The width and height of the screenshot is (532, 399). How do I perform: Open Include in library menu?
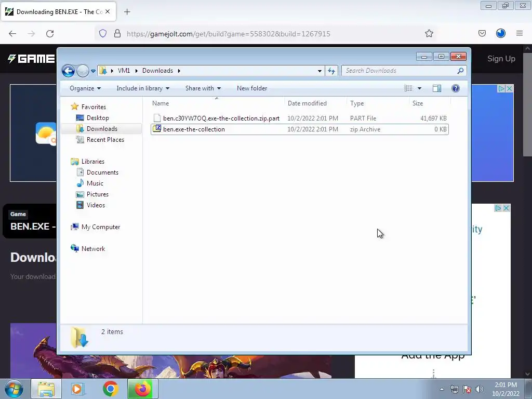[x=143, y=88]
